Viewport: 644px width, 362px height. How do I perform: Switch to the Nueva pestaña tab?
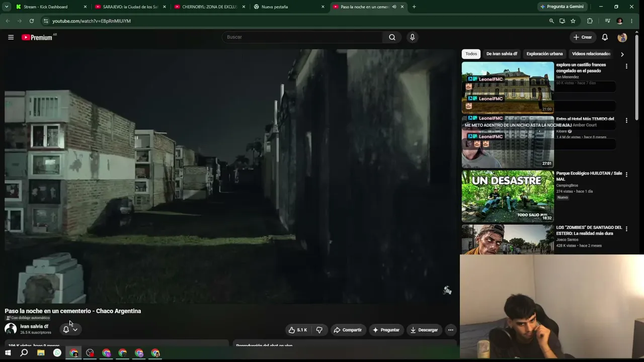[289, 7]
